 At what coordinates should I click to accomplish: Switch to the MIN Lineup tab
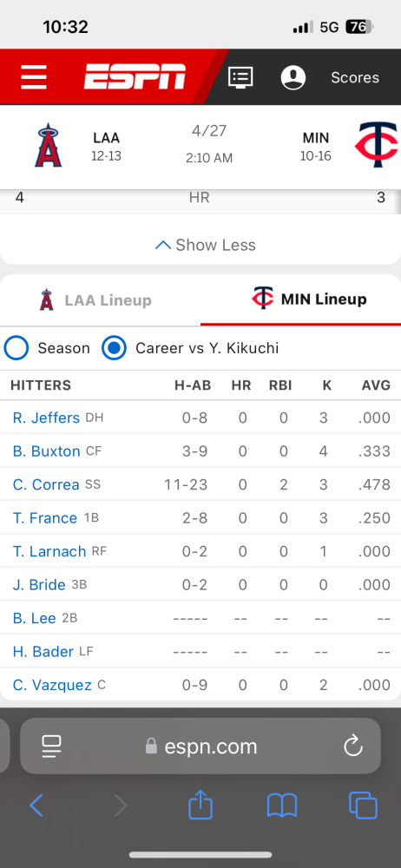(x=300, y=300)
